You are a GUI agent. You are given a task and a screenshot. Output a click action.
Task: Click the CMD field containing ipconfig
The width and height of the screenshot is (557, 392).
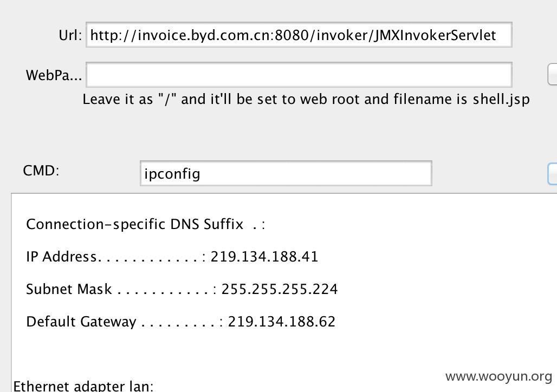click(x=286, y=173)
